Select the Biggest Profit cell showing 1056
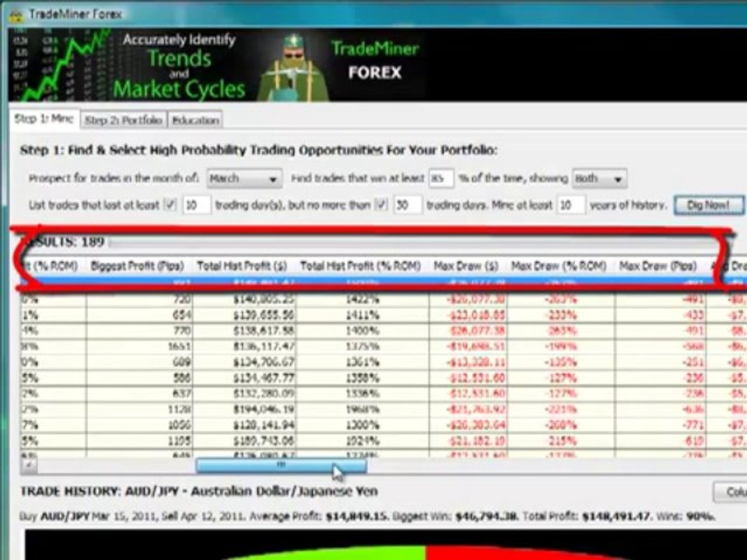The width and height of the screenshot is (747, 560). pos(139,425)
